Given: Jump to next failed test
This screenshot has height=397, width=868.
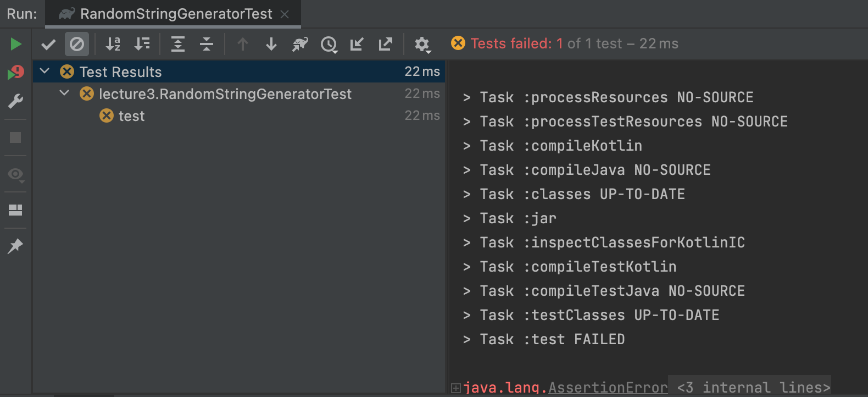Looking at the screenshot, I should [271, 44].
